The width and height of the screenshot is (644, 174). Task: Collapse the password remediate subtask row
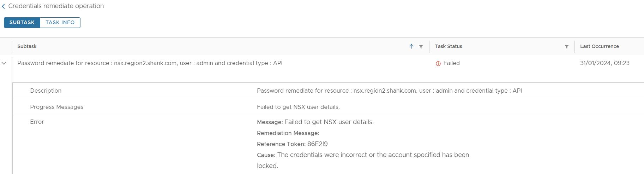tap(4, 63)
